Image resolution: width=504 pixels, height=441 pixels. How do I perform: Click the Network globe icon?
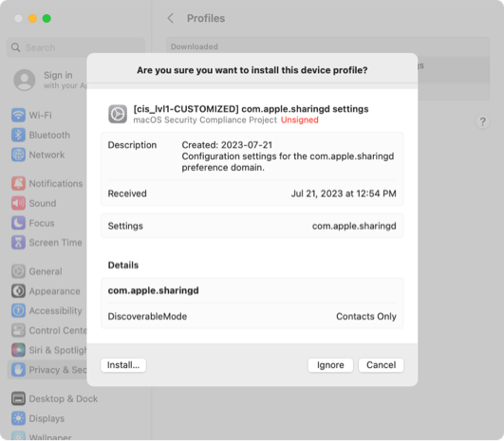point(18,155)
